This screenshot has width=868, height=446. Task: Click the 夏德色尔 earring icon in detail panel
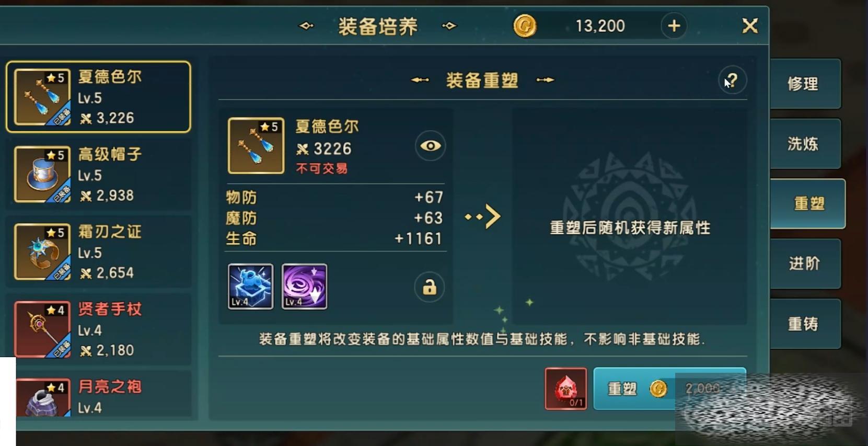coord(256,145)
